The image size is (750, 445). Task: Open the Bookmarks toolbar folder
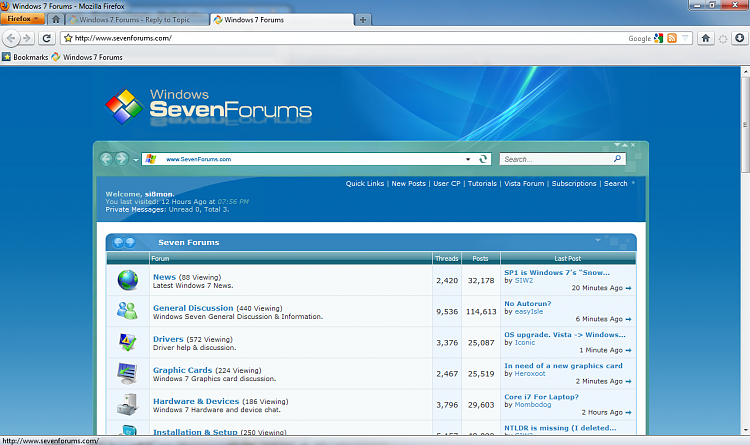tap(25, 57)
